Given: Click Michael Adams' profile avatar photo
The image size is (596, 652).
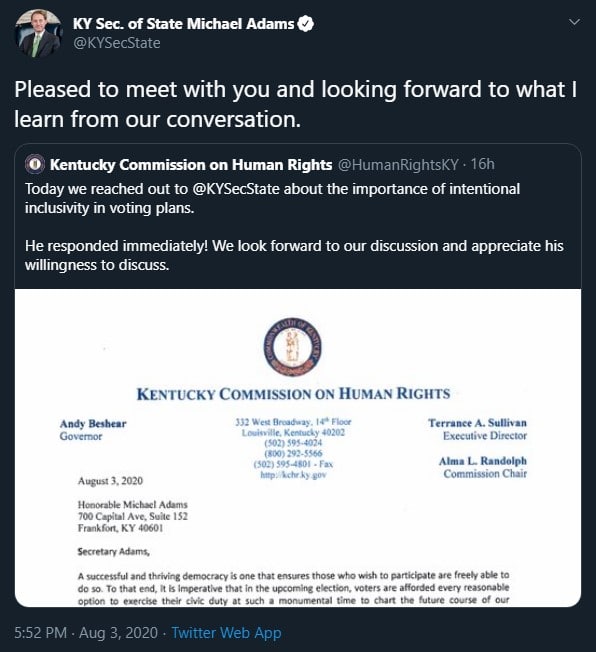Looking at the screenshot, I should point(38,34).
